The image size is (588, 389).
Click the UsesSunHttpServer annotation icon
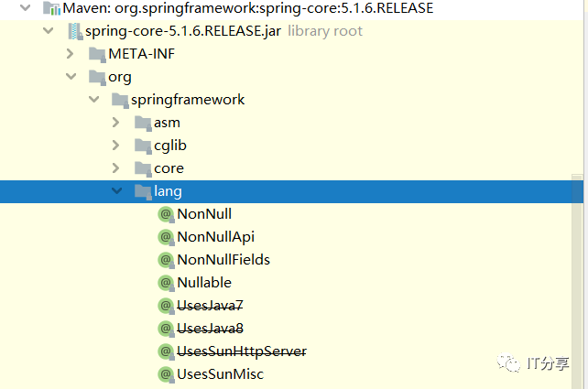(166, 351)
